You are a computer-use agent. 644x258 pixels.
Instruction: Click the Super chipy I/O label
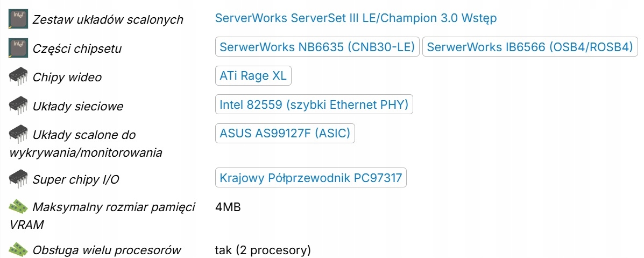76,179
